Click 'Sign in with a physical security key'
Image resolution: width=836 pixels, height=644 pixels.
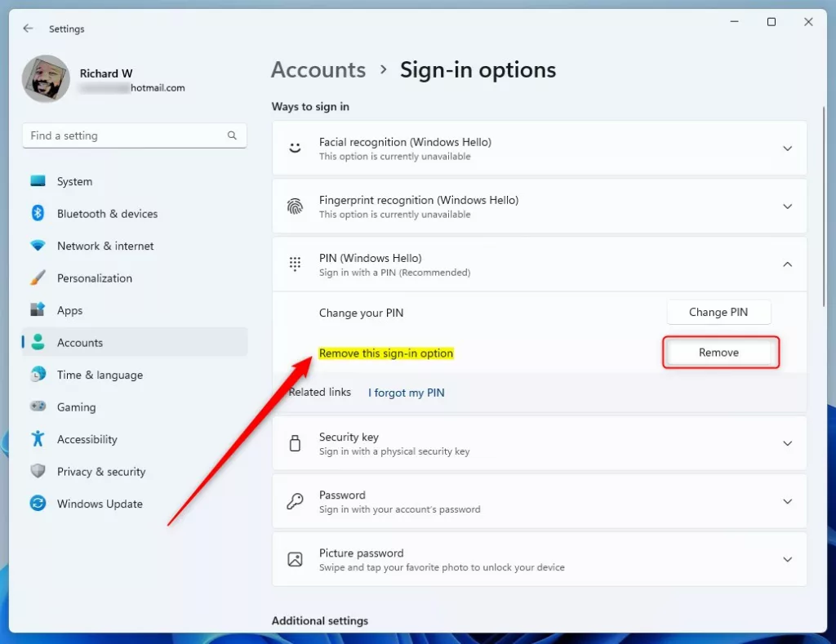pyautogui.click(x=394, y=451)
